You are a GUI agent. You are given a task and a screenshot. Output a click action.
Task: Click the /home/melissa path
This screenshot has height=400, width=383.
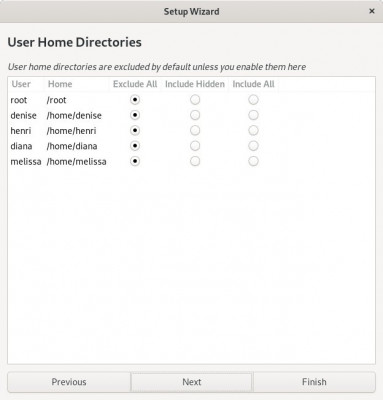tap(77, 161)
